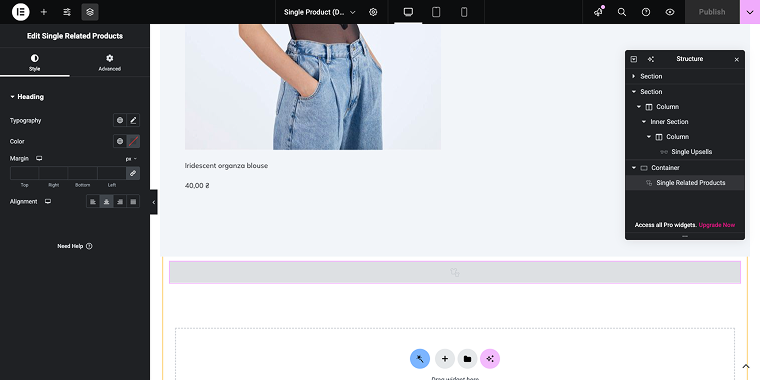Switch to the Advanced tab

110,63
